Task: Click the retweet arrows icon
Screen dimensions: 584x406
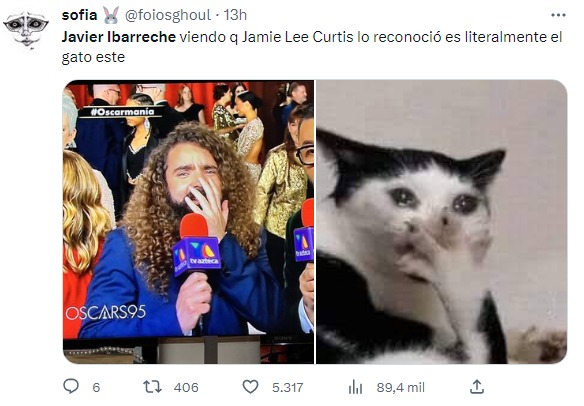Action: 153,387
